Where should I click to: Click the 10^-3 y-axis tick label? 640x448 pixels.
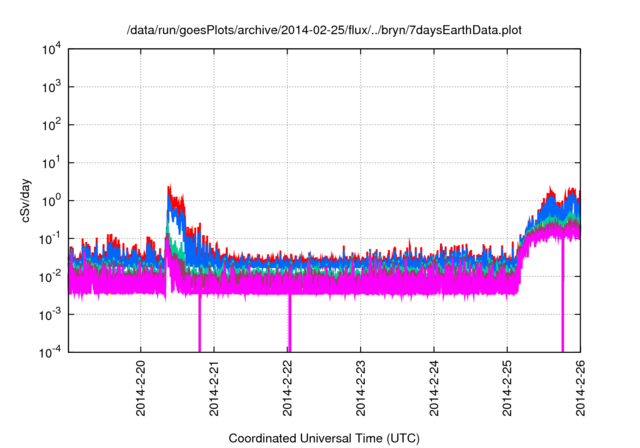click(51, 314)
